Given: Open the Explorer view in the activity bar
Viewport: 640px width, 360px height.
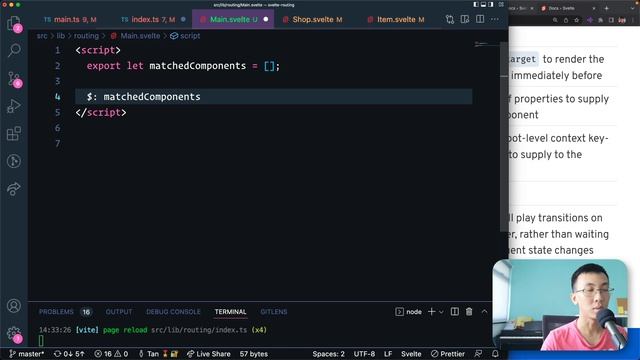Looking at the screenshot, I should pyautogui.click(x=14, y=24).
